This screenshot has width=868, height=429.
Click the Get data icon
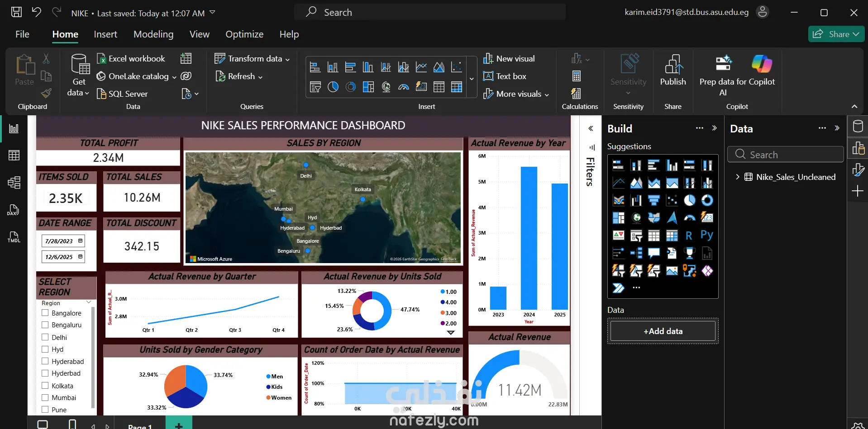click(80, 64)
